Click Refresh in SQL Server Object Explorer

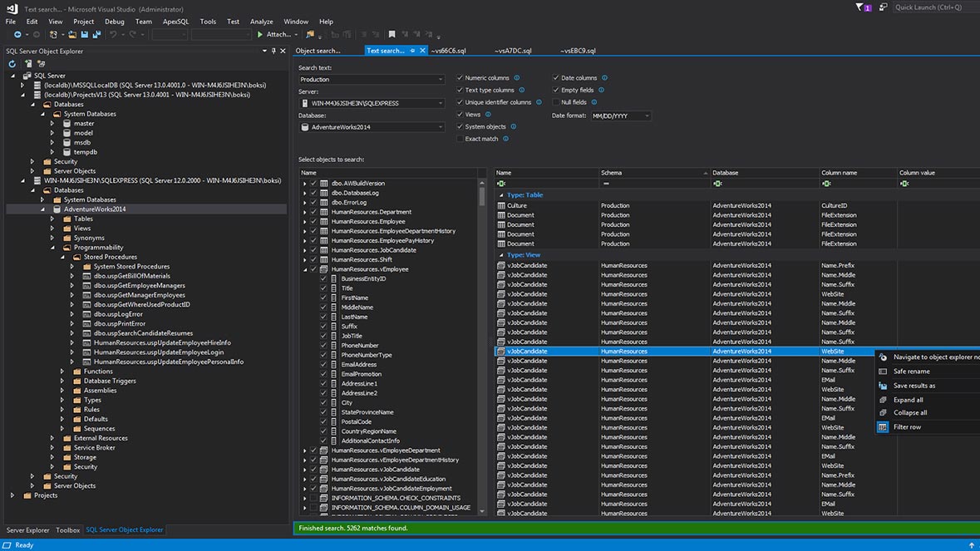tap(12, 64)
